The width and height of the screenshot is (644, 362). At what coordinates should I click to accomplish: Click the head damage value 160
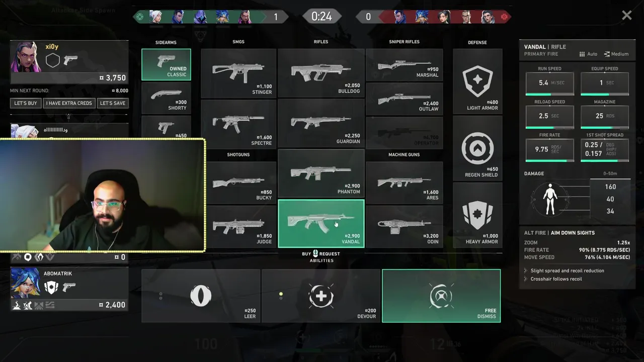610,187
